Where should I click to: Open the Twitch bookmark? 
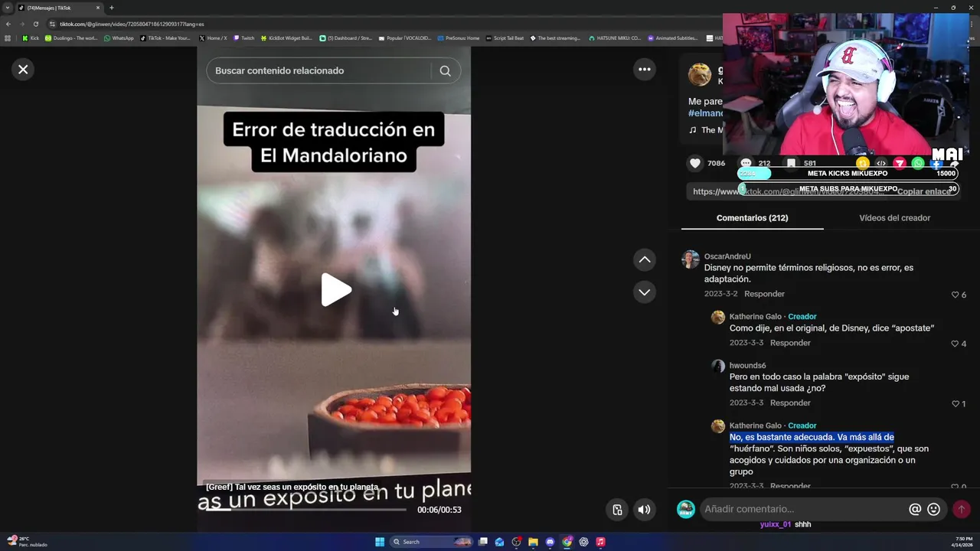pos(243,38)
